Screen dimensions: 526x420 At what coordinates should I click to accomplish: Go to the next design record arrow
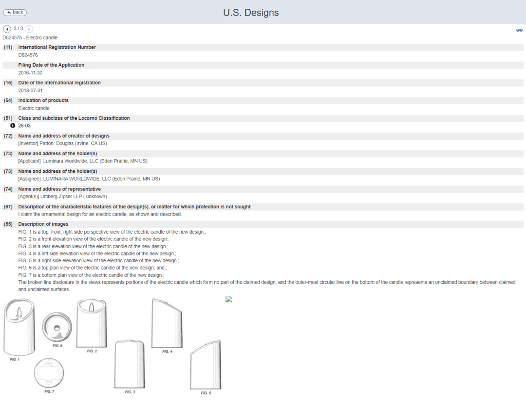point(29,29)
